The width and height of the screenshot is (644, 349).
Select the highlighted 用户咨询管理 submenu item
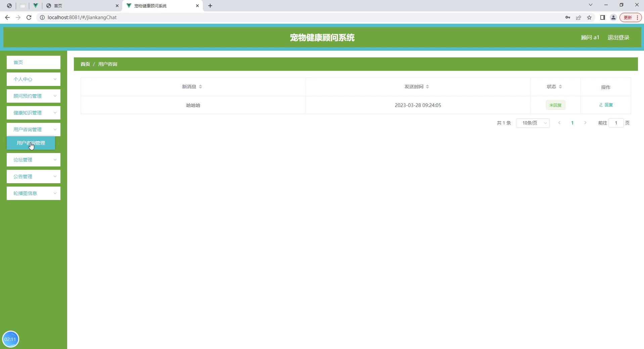(31, 143)
